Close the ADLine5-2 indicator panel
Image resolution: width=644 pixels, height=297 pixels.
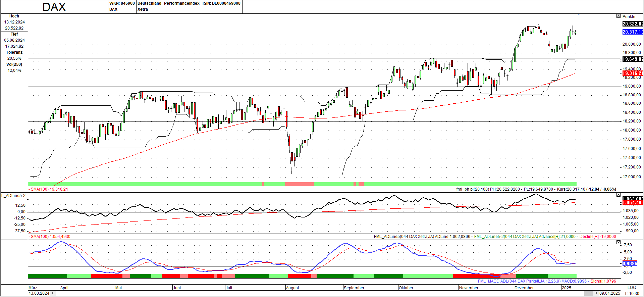pyautogui.click(x=619, y=195)
